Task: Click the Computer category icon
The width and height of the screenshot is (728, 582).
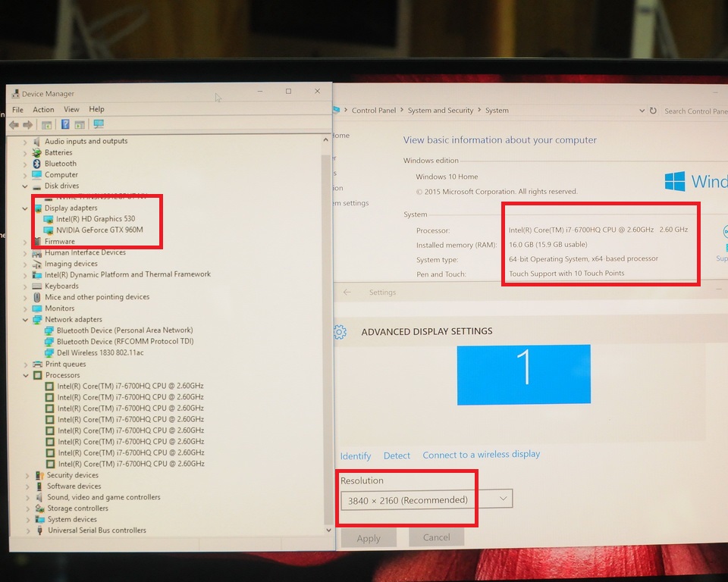Action: tap(36, 174)
